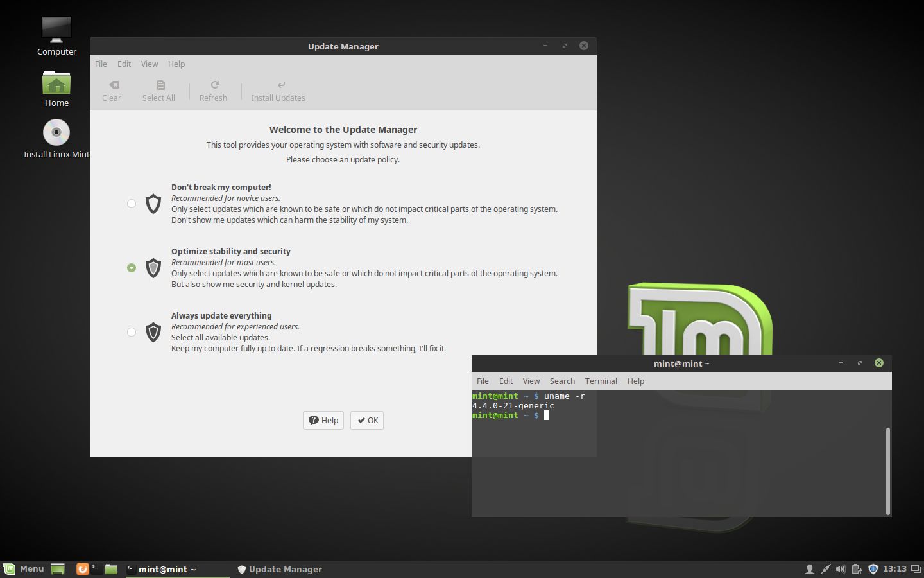924x578 pixels.
Task: Open the Home folder desktop icon
Action: coord(56,88)
